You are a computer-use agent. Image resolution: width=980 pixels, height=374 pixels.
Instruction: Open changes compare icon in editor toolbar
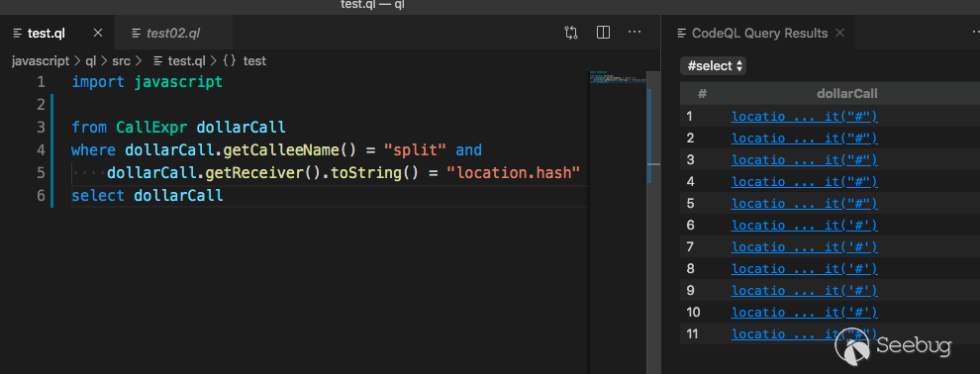tap(570, 33)
